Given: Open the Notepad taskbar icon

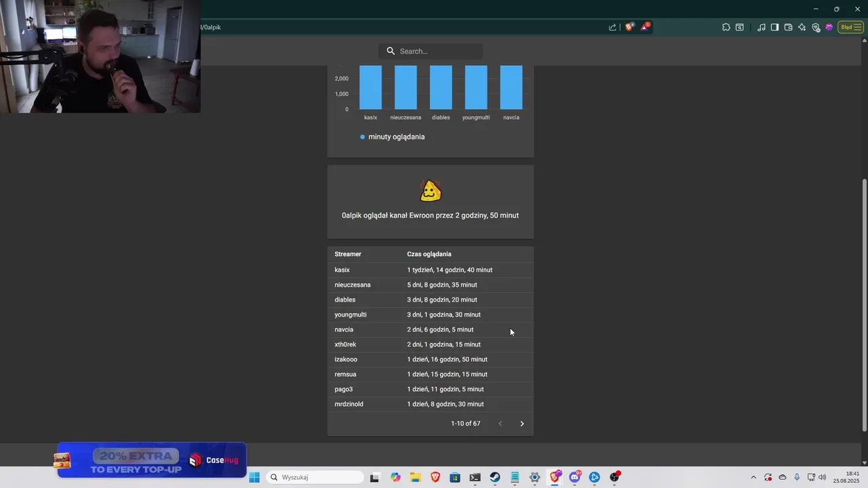Looking at the screenshot, I should pos(515,477).
